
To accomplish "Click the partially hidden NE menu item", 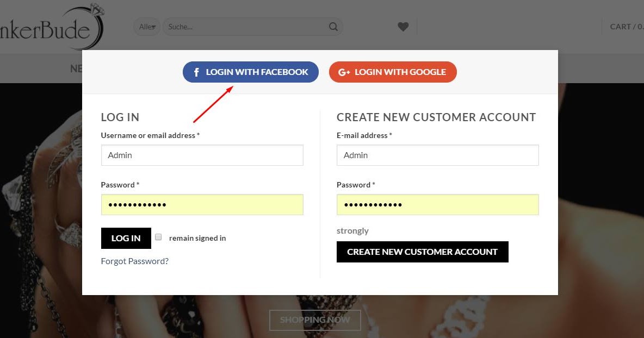I will point(76,68).
